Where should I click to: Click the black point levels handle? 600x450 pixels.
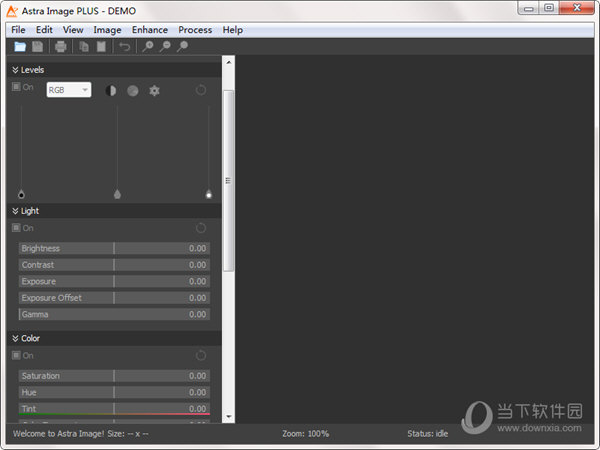tap(21, 194)
